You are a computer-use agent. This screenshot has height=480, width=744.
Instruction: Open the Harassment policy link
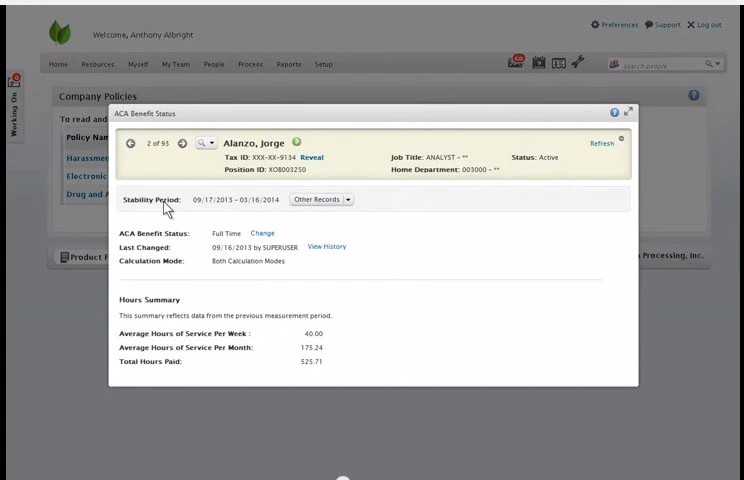coord(87,158)
